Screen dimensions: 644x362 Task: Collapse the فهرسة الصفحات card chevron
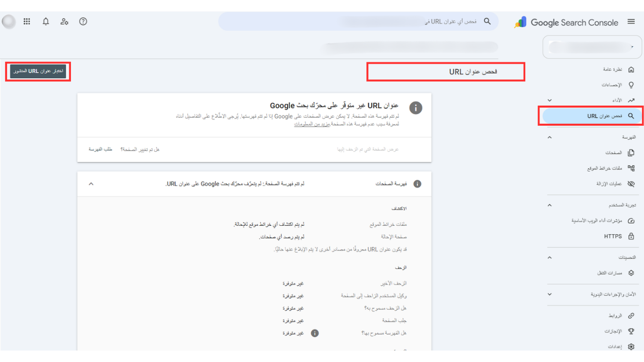91,184
